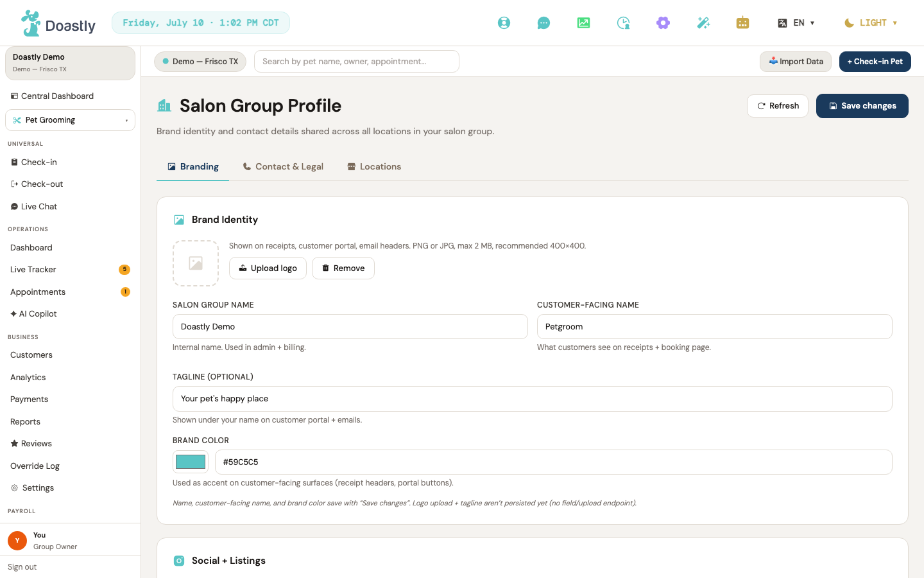Click the Salon Group Profile building icon
This screenshot has width=924, height=578.
164,105
